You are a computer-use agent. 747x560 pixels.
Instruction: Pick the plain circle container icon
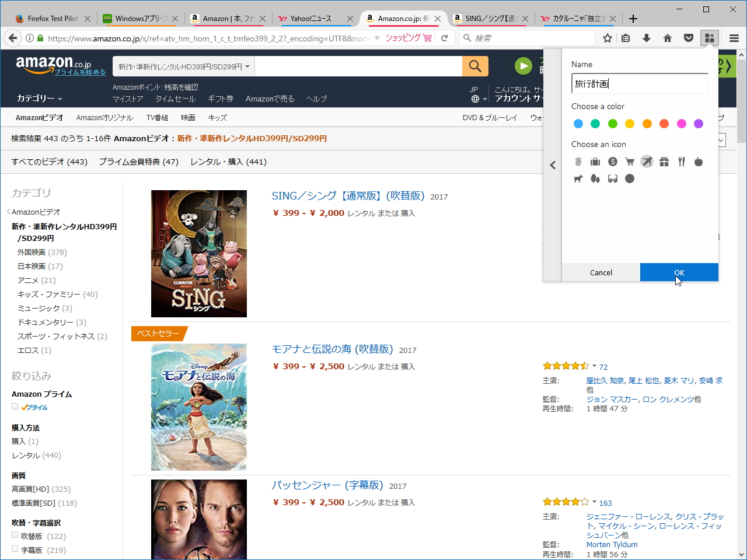(x=630, y=178)
